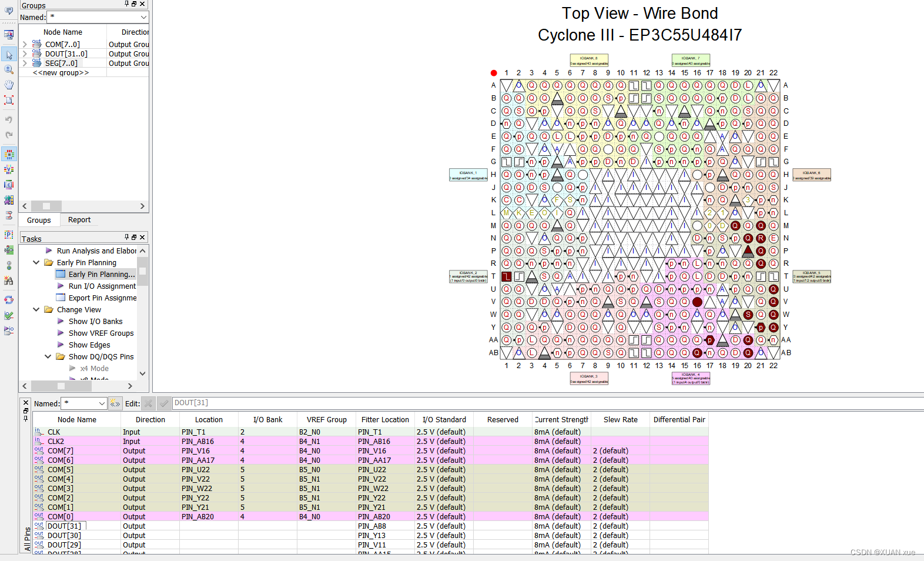Sort by I/O Standard column header
924x561 pixels.
[x=444, y=419]
